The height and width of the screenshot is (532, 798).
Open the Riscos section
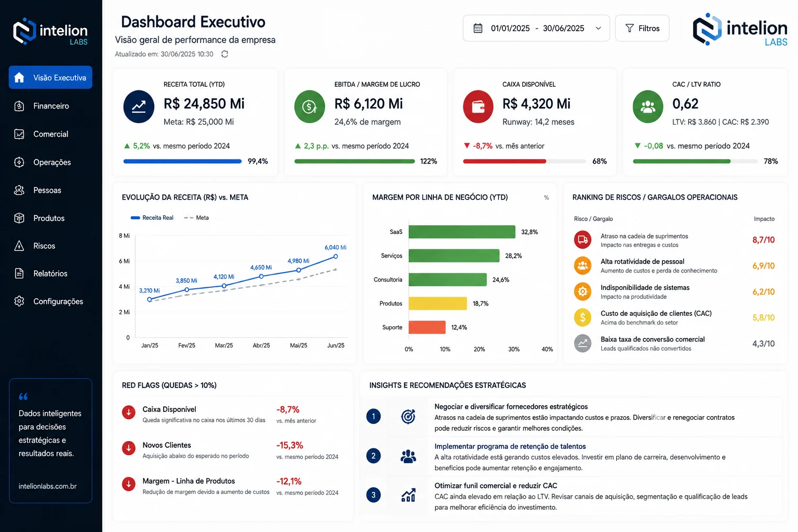coord(50,246)
